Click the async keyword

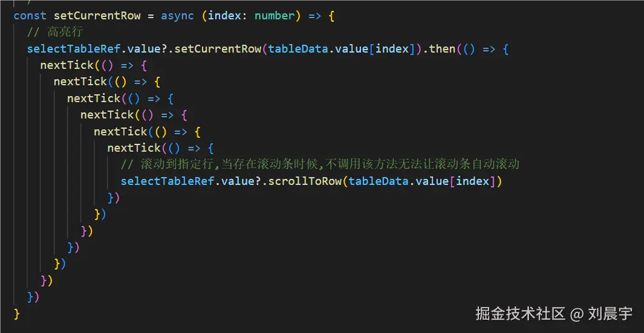177,16
